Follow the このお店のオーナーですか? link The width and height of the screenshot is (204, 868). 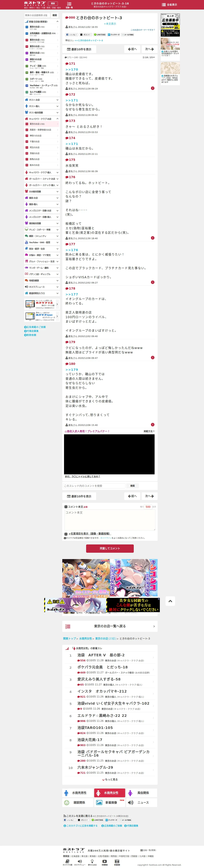tap(143, 30)
